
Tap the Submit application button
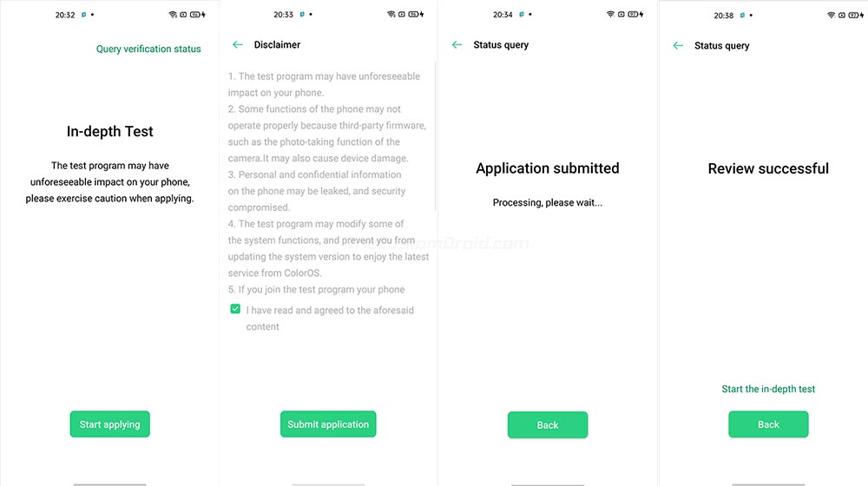point(328,424)
